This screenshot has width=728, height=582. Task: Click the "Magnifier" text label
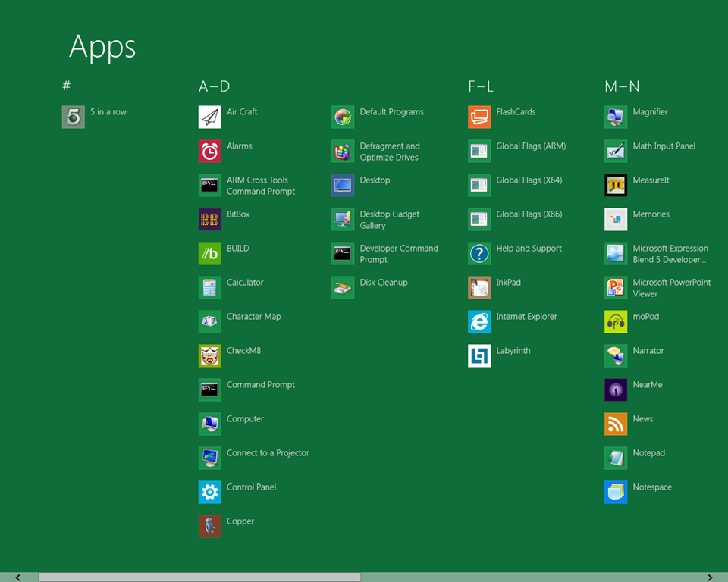[x=650, y=112]
